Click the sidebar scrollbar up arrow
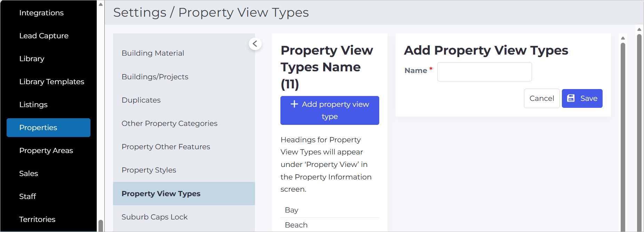The width and height of the screenshot is (644, 232). (101, 5)
